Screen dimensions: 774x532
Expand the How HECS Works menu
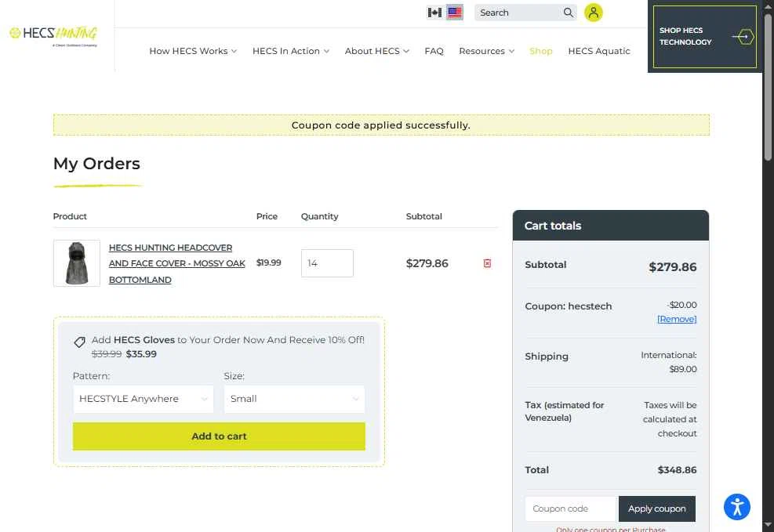click(x=193, y=51)
